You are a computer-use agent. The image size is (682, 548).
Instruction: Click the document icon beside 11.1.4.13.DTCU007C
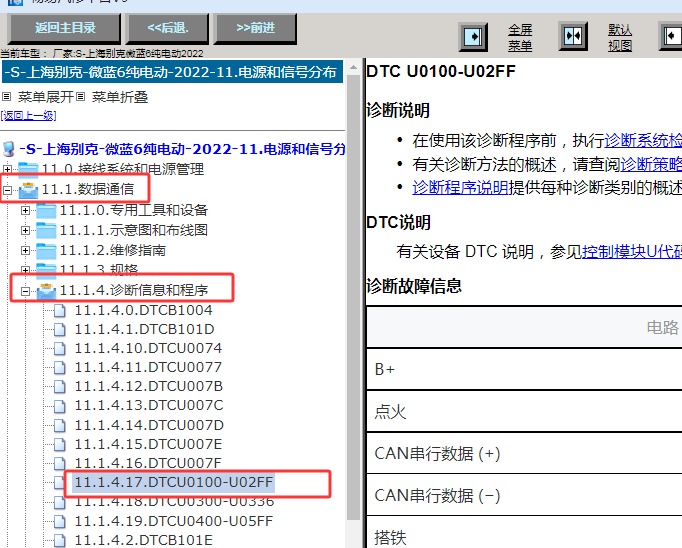[60, 406]
